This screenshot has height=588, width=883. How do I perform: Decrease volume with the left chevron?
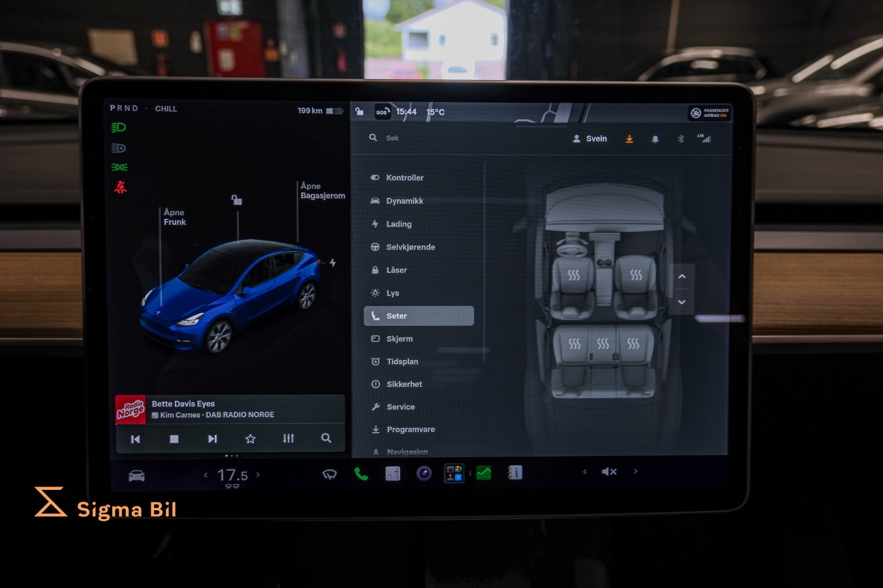coord(585,472)
